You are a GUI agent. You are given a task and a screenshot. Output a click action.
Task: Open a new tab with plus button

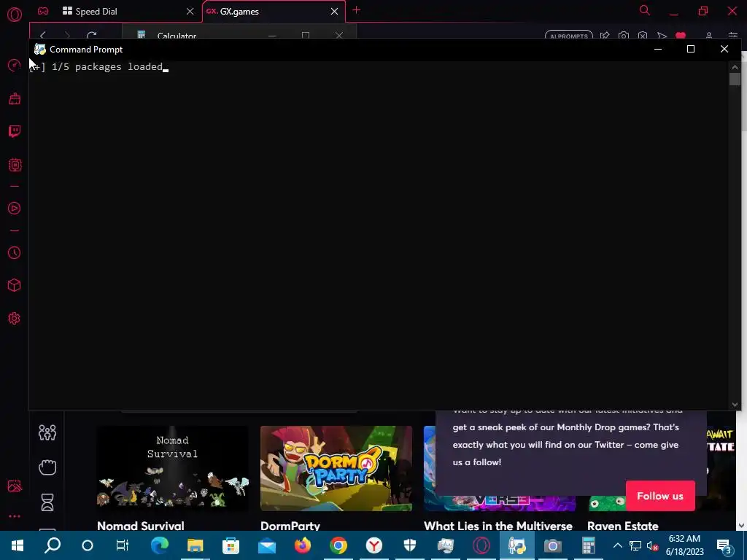click(x=356, y=10)
